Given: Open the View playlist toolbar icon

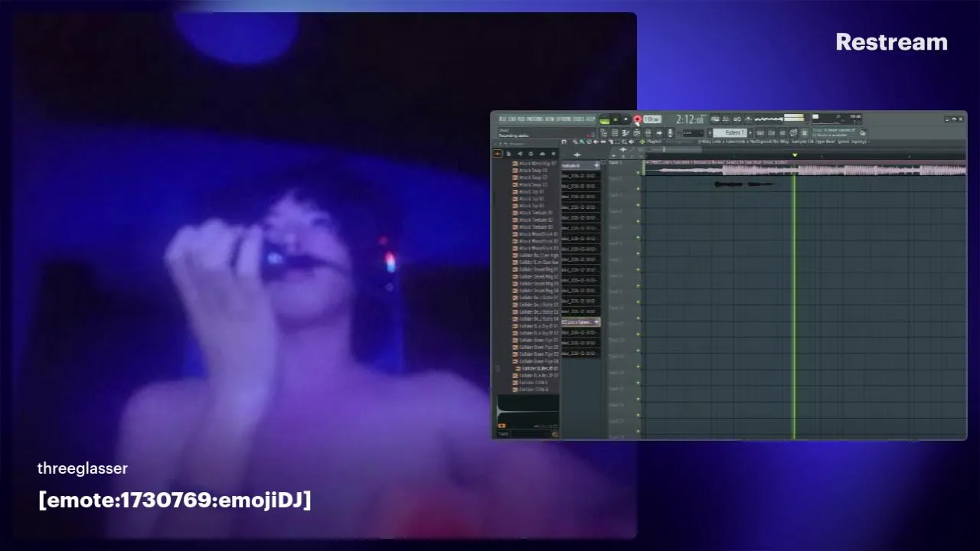Looking at the screenshot, I should (x=604, y=133).
